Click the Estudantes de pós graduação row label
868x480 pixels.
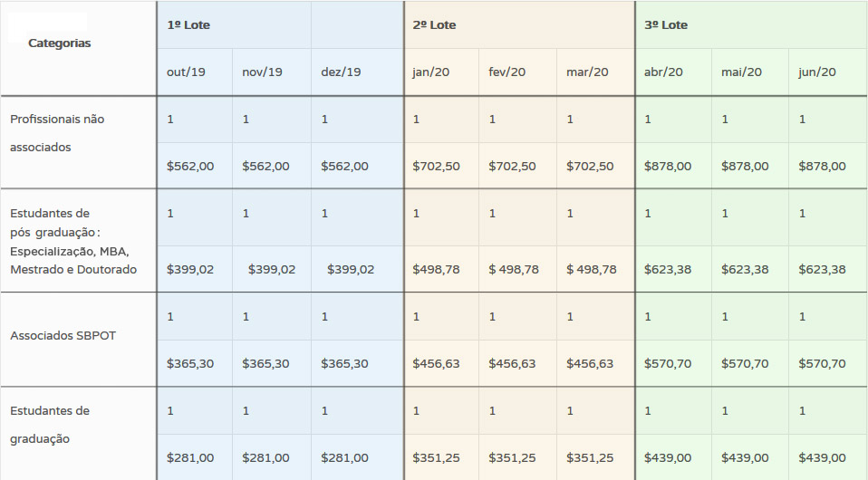click(x=73, y=242)
